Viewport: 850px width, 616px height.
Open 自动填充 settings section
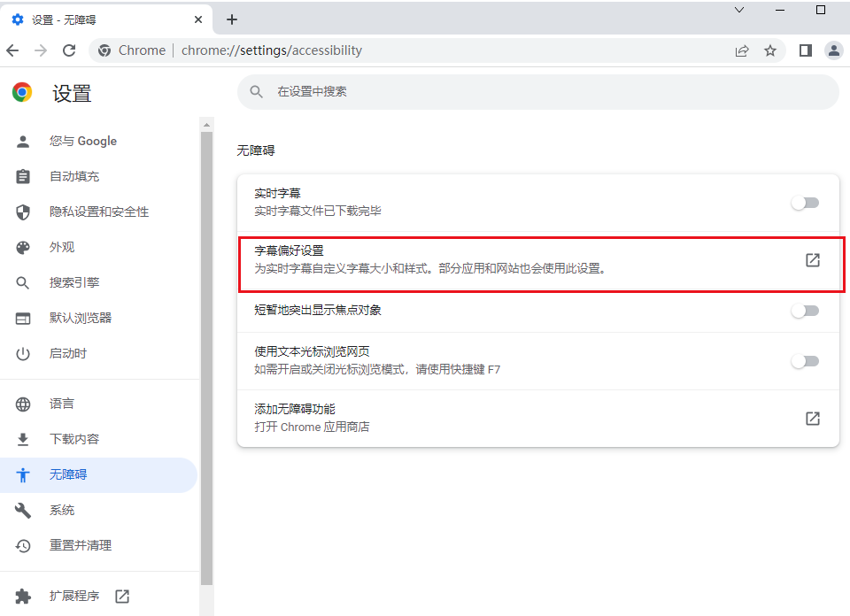click(98, 177)
